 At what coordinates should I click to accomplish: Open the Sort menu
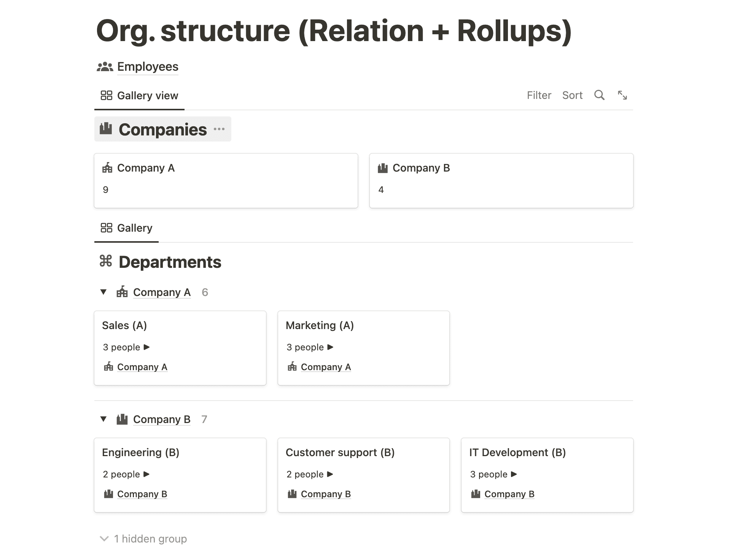pyautogui.click(x=572, y=95)
